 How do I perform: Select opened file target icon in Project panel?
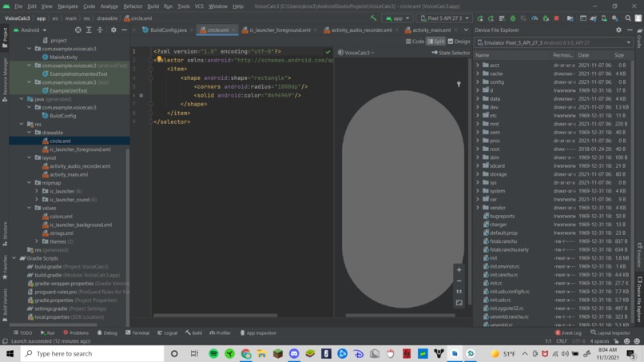click(x=78, y=30)
